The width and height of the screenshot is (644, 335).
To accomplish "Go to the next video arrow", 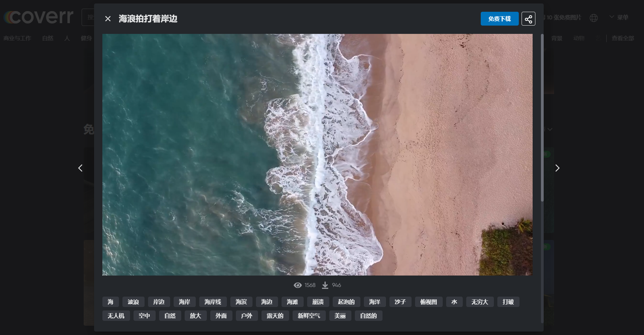I will tap(557, 168).
